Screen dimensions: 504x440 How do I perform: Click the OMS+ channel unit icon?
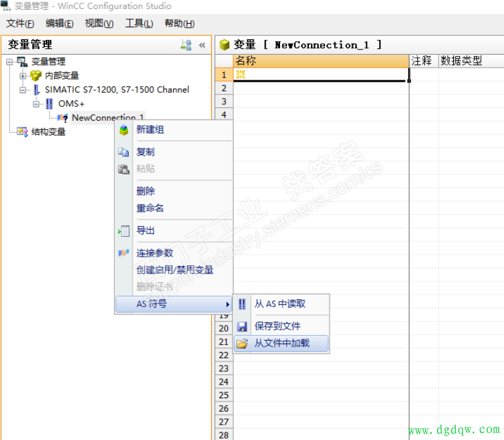pos(49,104)
